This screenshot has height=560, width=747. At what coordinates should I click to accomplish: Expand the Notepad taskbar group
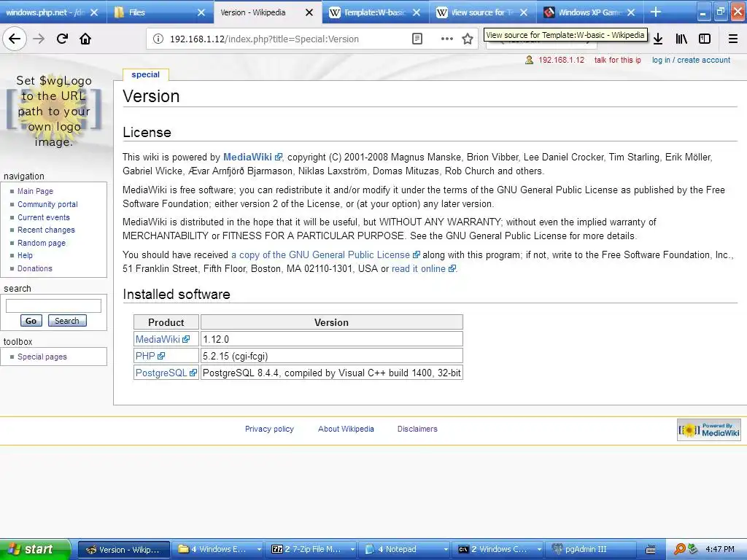pyautogui.click(x=405, y=549)
